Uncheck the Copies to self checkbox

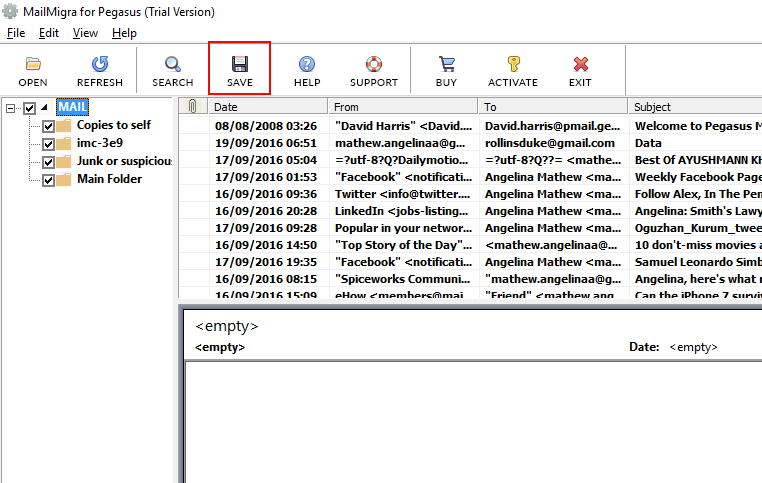(x=48, y=126)
